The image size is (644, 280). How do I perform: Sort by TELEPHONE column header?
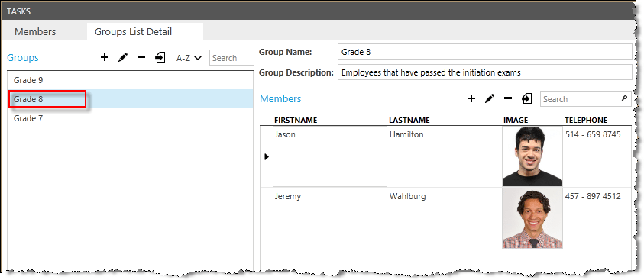coord(586,120)
